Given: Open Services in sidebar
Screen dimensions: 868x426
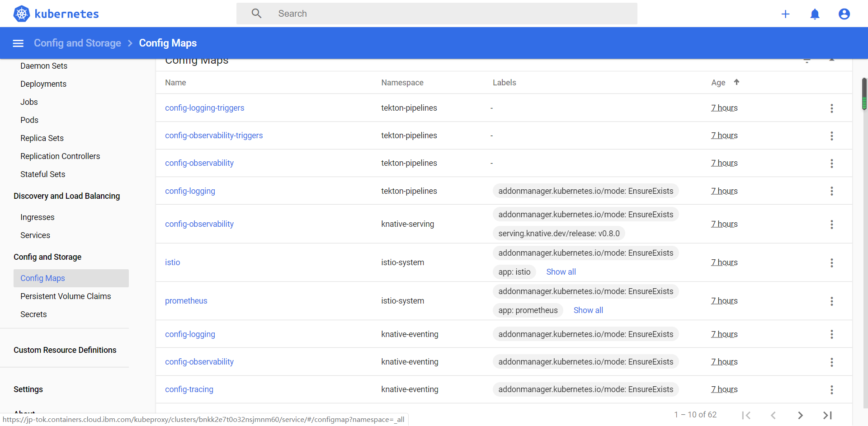Looking at the screenshot, I should point(35,235).
